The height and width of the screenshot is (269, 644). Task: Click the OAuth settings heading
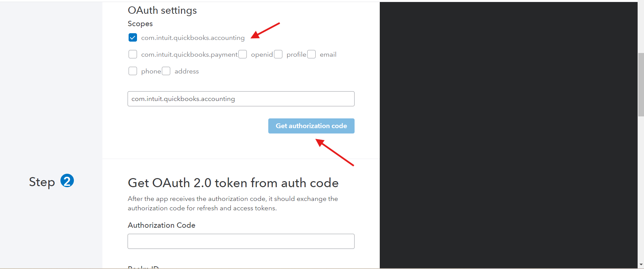point(162,10)
